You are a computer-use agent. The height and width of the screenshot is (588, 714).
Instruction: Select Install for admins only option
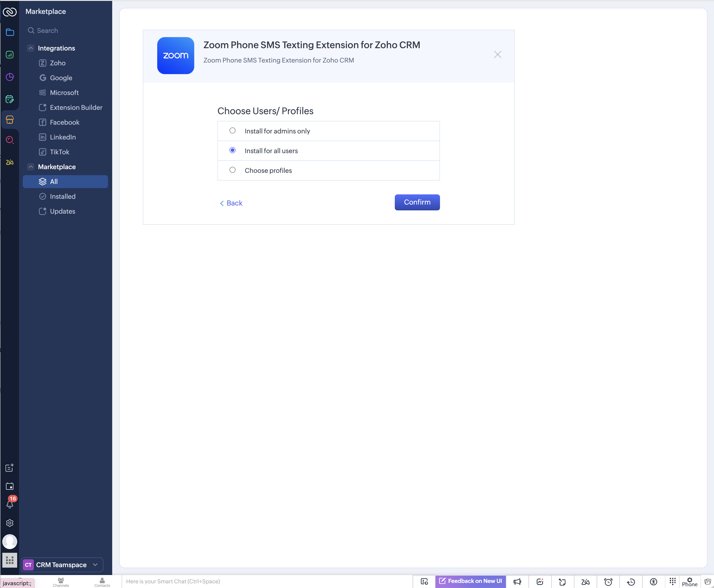233,131
